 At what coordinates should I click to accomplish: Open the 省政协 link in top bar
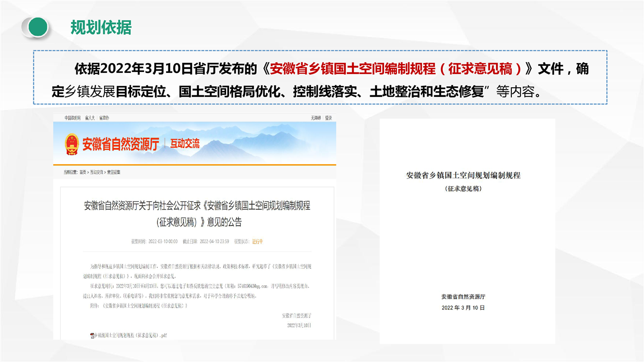coord(104,118)
